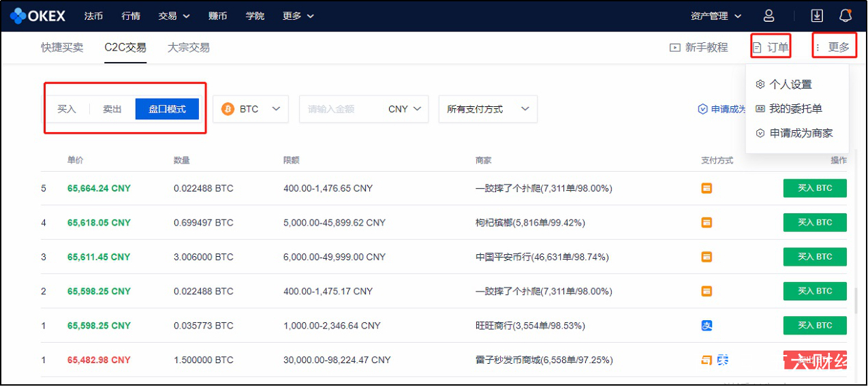Open the 赚币 navigation menu
Screen dimensions: 868x387
point(217,16)
